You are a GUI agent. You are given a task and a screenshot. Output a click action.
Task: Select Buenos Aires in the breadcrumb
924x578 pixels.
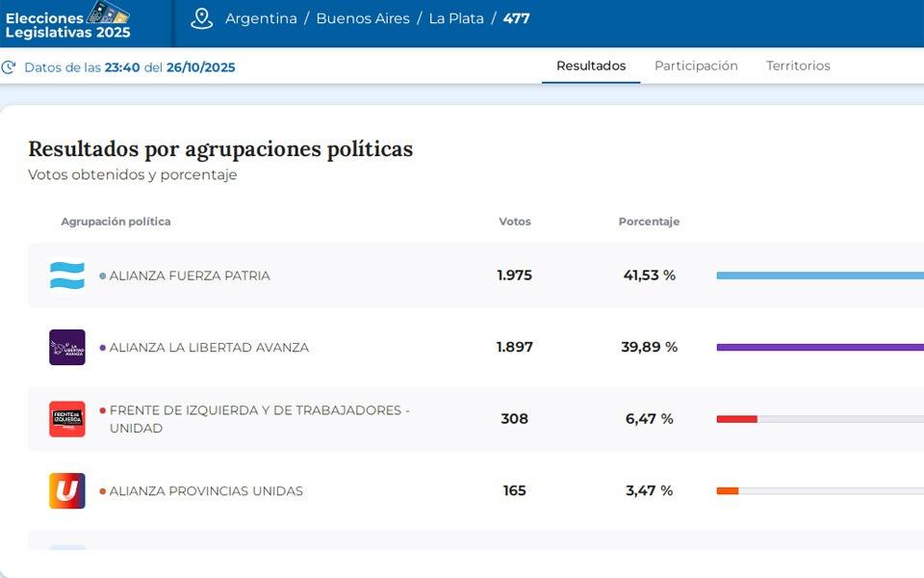(x=363, y=18)
